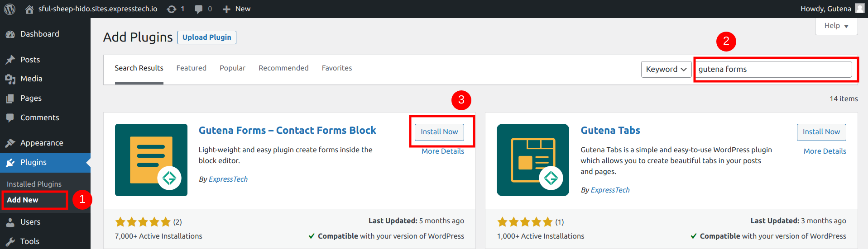Click the Dashboard gauge icon

coord(10,34)
